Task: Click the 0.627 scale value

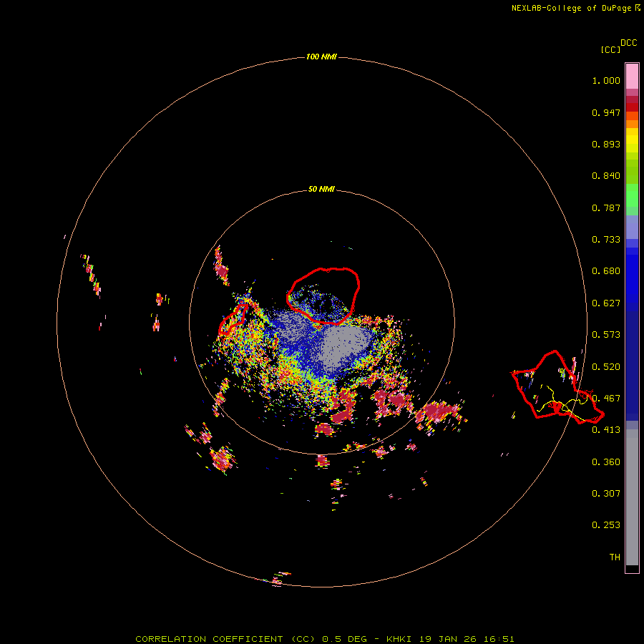Action: click(606, 303)
